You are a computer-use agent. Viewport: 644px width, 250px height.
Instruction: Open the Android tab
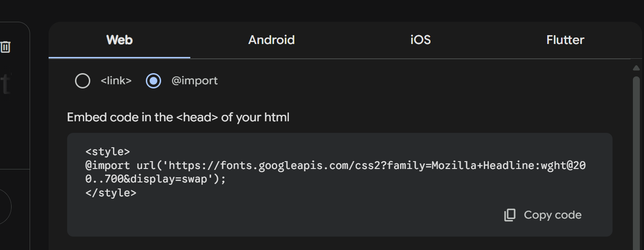point(271,40)
